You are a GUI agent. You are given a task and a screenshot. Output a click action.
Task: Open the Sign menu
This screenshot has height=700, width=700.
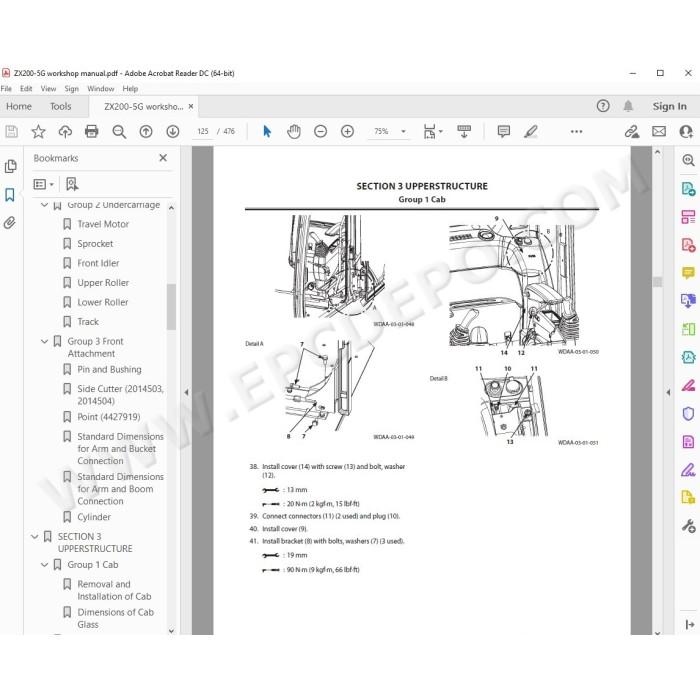click(71, 89)
